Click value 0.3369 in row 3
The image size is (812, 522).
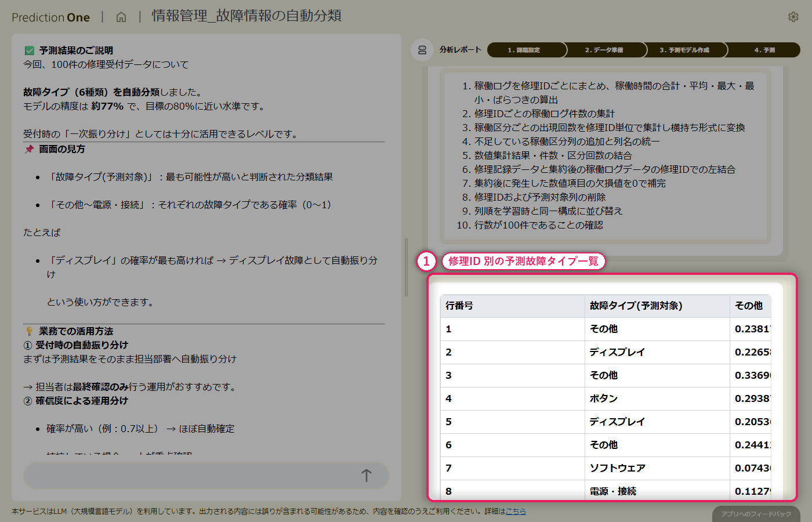[x=751, y=375]
